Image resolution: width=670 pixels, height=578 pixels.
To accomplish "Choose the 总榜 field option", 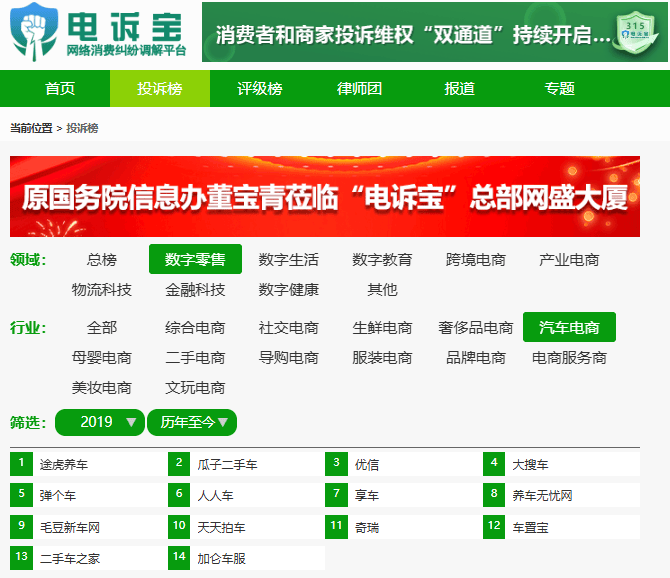I will coord(101,259).
